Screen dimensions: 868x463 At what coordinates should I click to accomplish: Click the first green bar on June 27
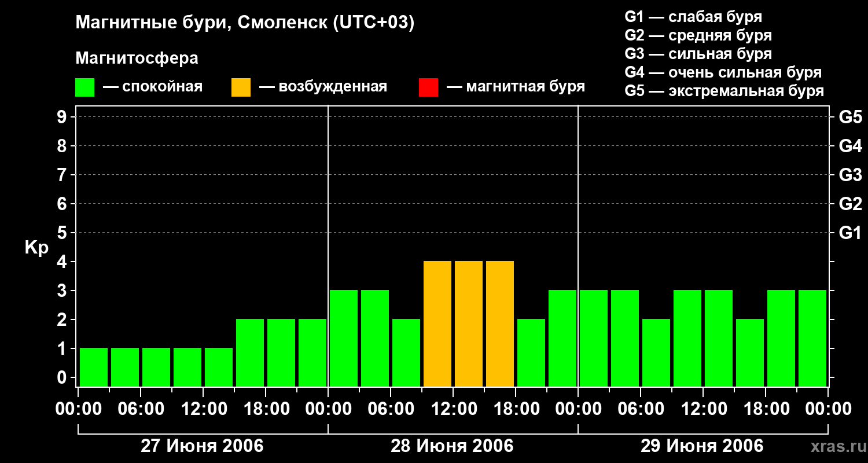pyautogui.click(x=94, y=367)
